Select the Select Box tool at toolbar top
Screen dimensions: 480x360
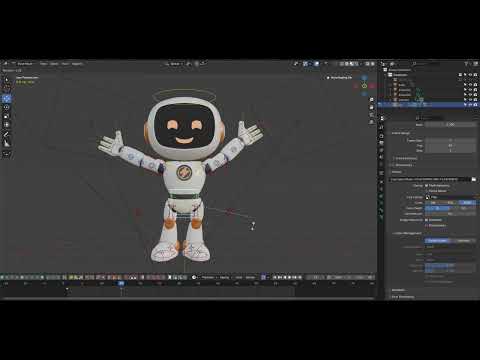[6, 80]
